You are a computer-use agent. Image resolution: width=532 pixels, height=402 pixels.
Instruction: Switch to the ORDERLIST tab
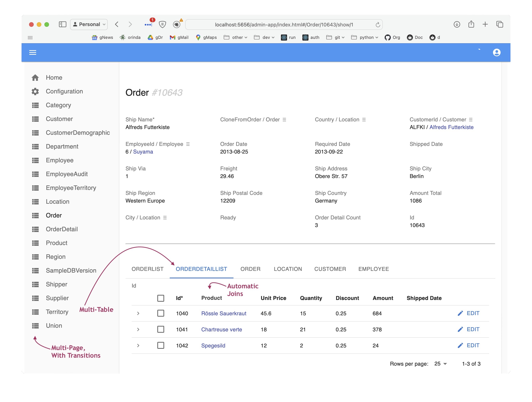pyautogui.click(x=147, y=269)
